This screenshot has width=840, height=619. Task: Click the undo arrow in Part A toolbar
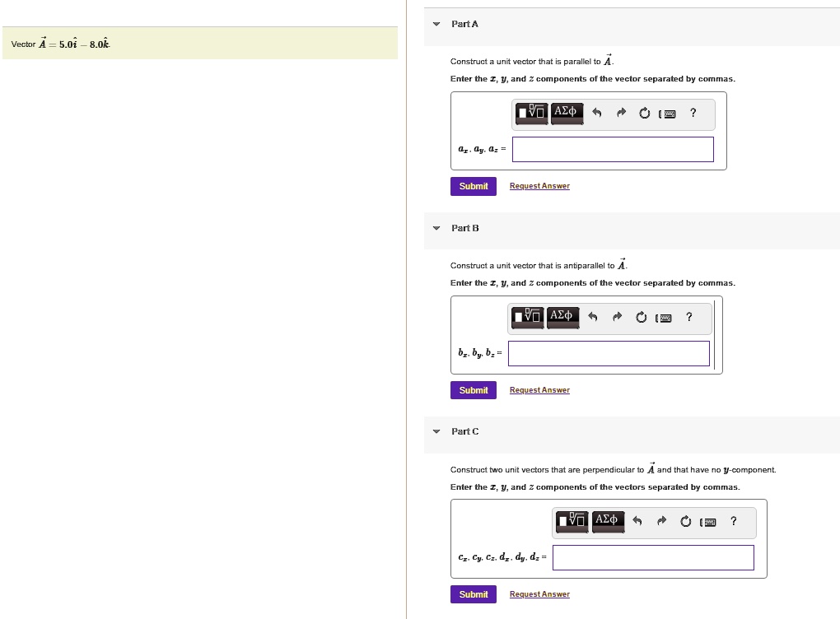(598, 114)
